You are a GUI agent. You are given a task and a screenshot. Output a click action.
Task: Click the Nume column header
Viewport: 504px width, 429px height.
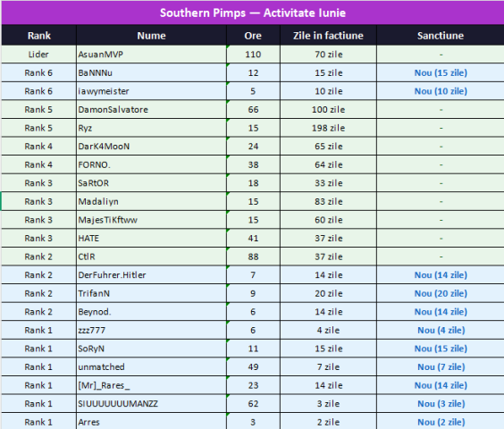pos(151,36)
